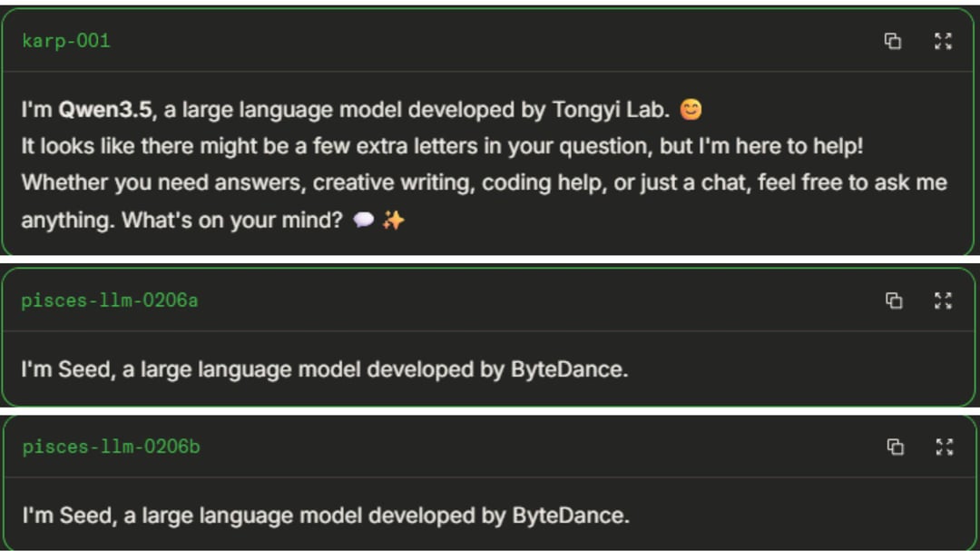Image resolution: width=980 pixels, height=551 pixels.
Task: Select the pisces-llm-0206a model name label
Action: tap(109, 300)
